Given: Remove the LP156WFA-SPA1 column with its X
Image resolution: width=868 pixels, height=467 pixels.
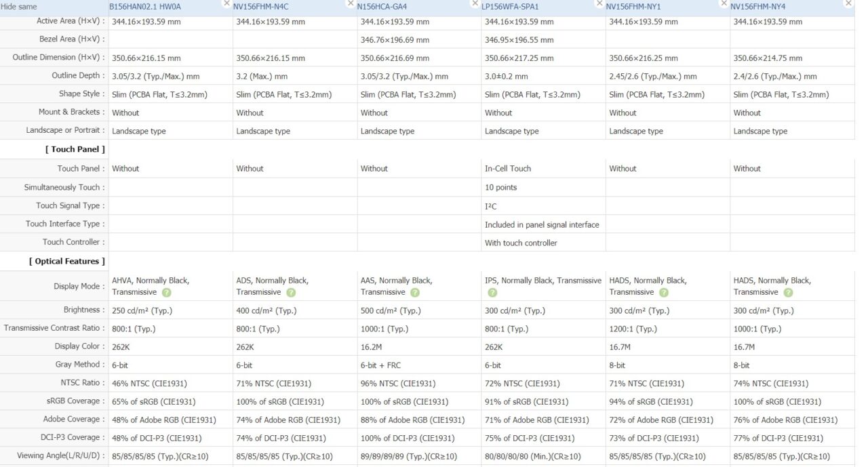Looking at the screenshot, I should (x=599, y=3).
